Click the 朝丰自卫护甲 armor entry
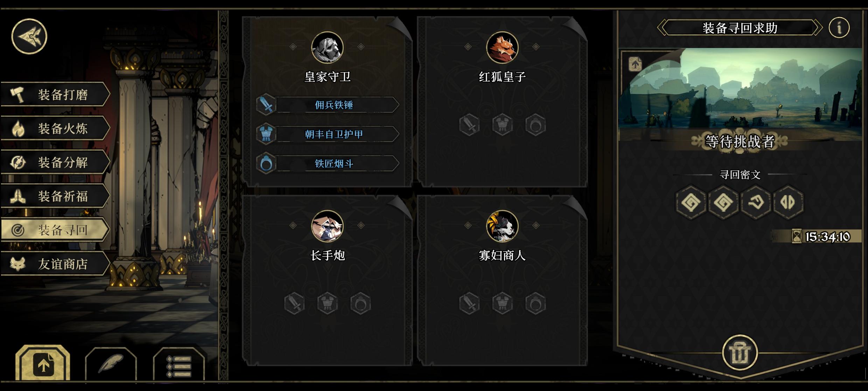Viewport: 868px width, 391px height. [328, 134]
